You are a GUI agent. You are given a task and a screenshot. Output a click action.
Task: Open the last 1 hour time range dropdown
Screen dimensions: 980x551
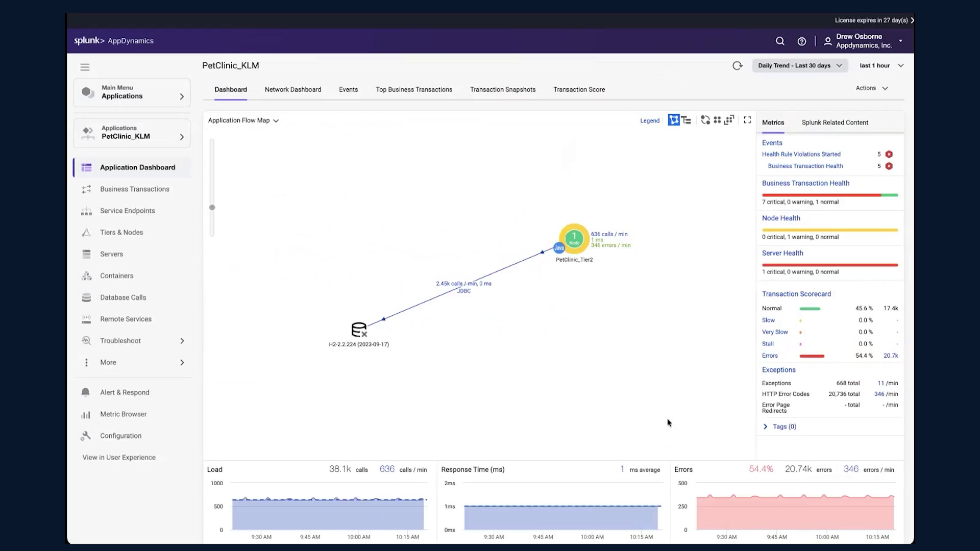pyautogui.click(x=881, y=65)
